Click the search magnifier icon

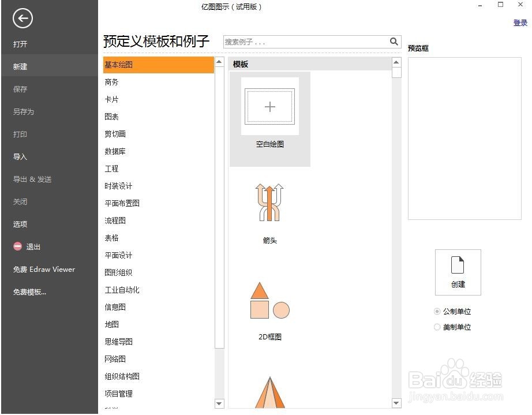coord(394,42)
